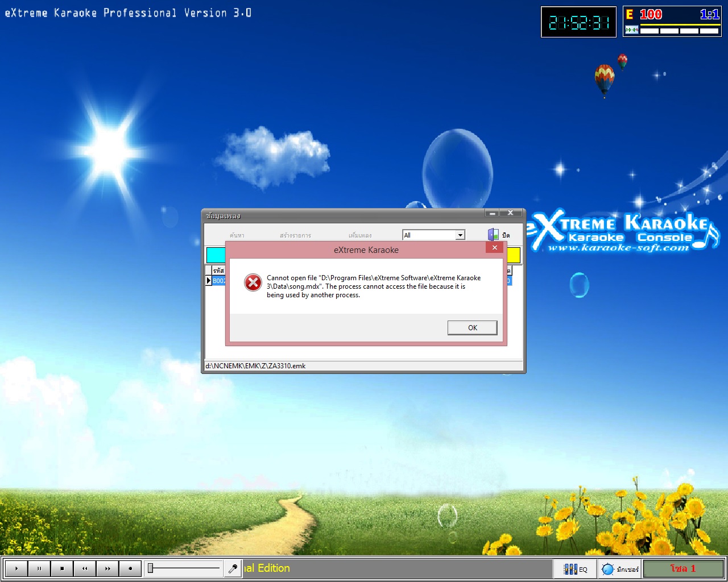This screenshot has height=582, width=728.
Task: Click the red error icon in dialog
Action: coord(253,282)
